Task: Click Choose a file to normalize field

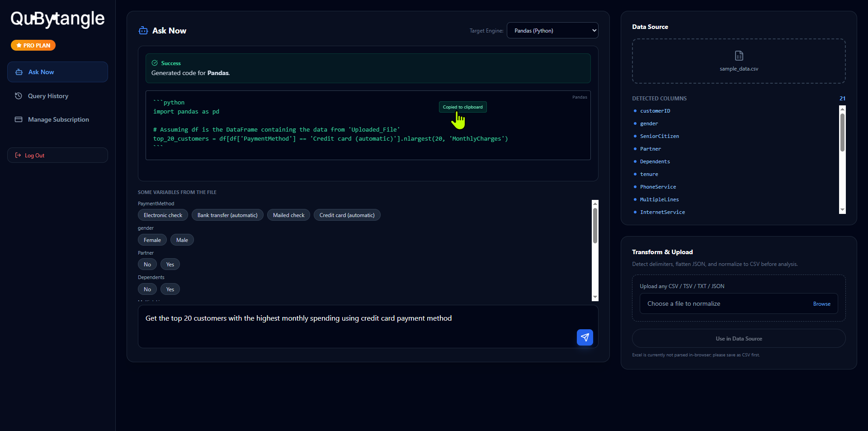Action: [739, 303]
